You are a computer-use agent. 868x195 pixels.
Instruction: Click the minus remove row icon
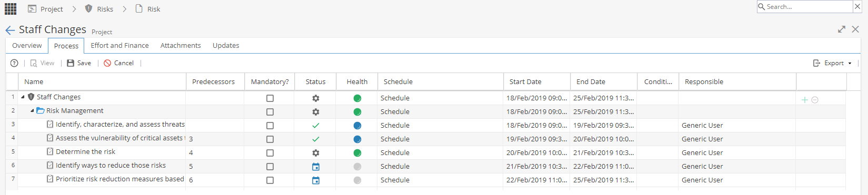click(x=815, y=100)
